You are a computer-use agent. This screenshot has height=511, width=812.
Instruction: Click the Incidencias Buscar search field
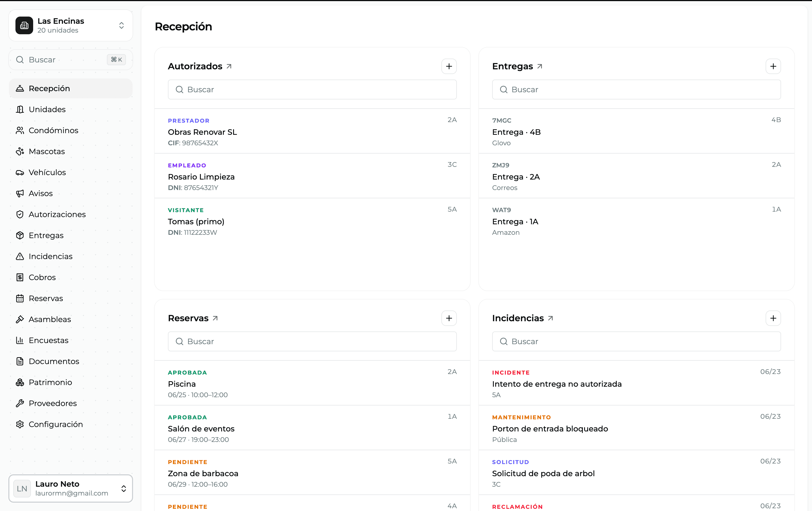(636, 341)
